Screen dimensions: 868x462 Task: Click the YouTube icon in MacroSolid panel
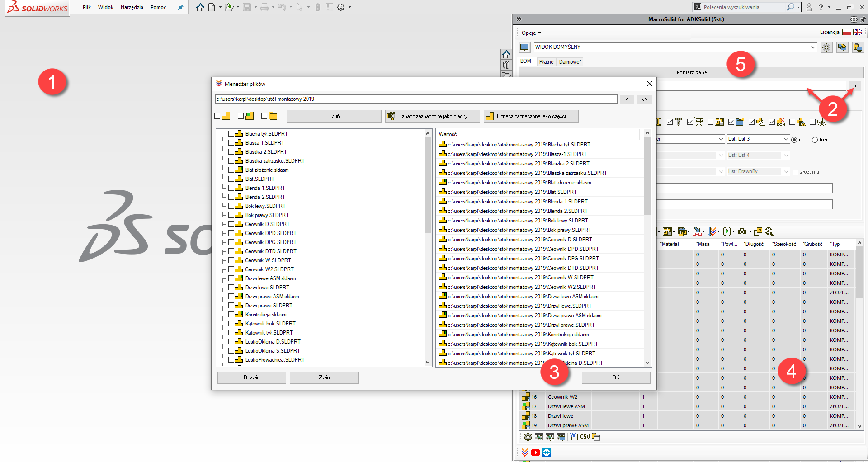click(x=536, y=453)
